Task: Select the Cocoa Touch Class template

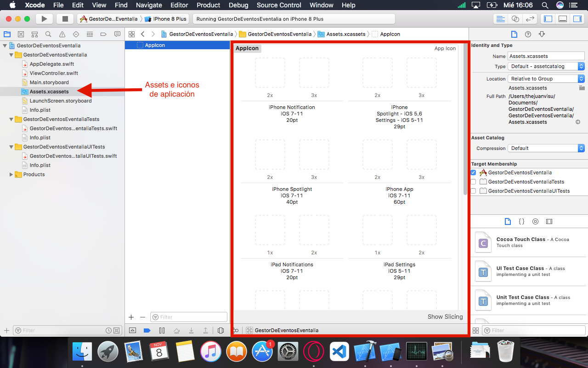Action: [x=529, y=242]
